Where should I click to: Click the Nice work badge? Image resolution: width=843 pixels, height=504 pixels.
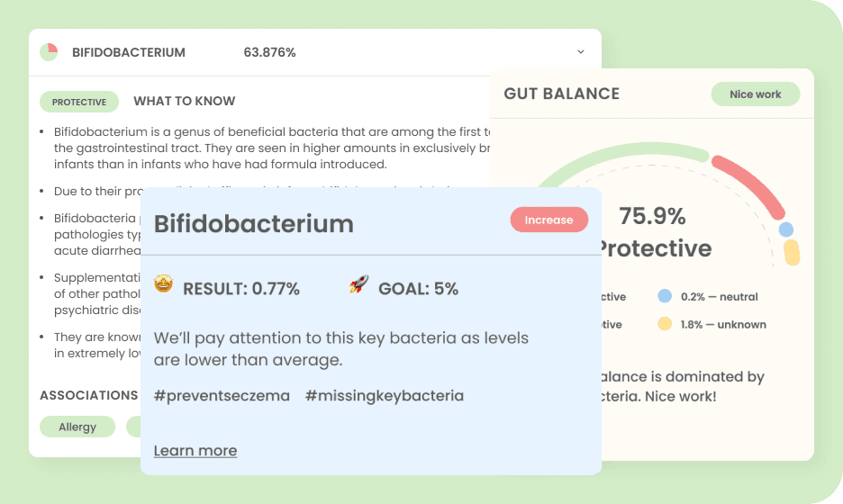(x=756, y=94)
